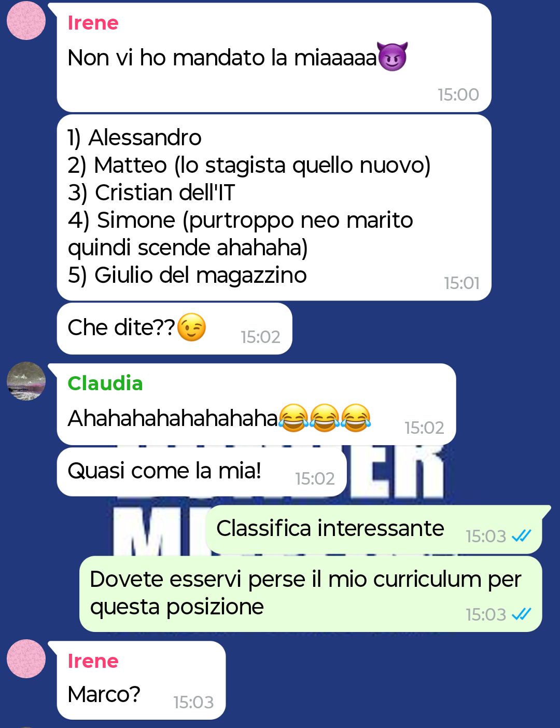
Task: Tap the first laughing-crying emoji
Action: coord(293,418)
